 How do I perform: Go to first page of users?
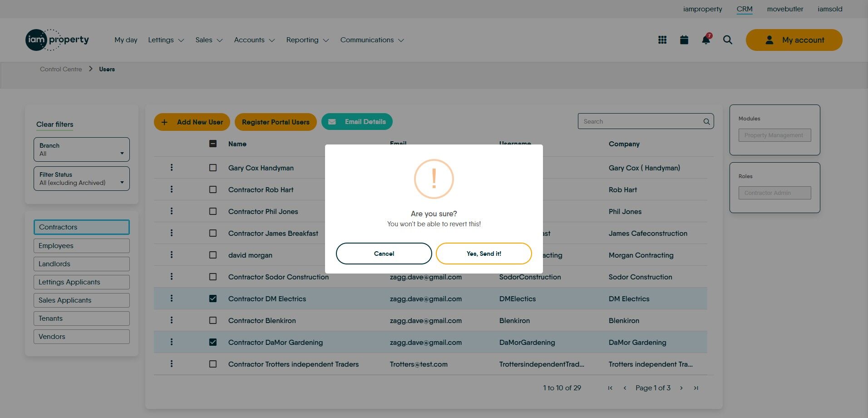point(610,388)
